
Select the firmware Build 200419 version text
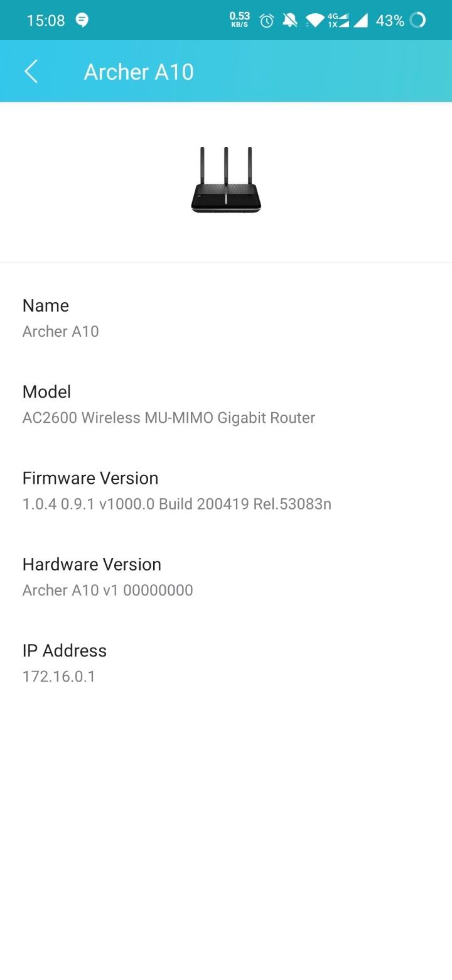[177, 504]
